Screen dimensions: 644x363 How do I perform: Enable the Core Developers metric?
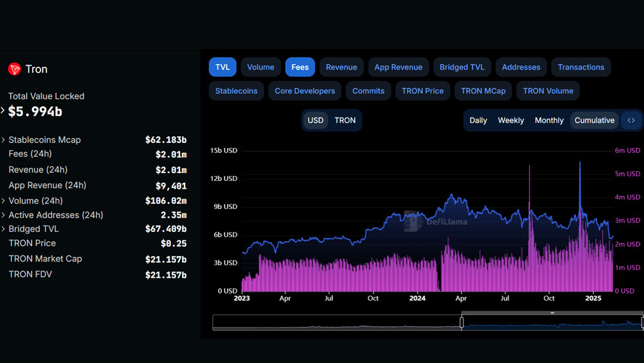tap(305, 91)
